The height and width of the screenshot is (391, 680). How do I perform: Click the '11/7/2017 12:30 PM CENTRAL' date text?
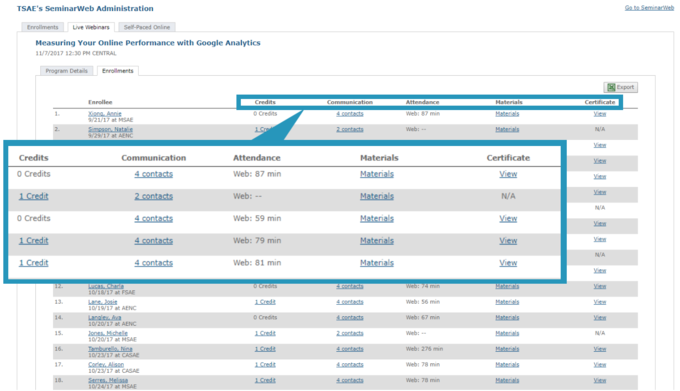click(75, 53)
